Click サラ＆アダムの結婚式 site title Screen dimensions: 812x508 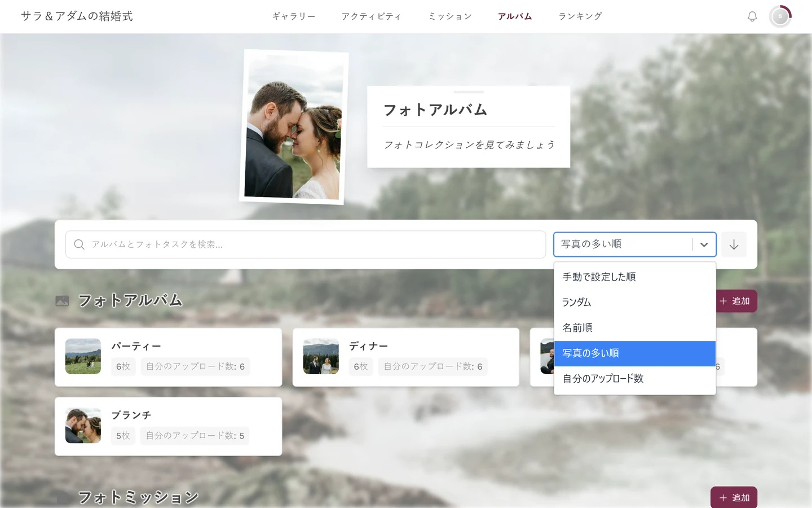point(77,16)
